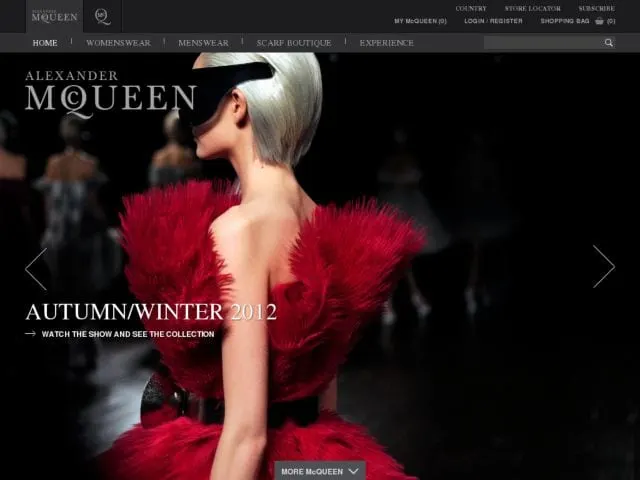Screen dimensions: 640x480
Task: Click the shopping bag basket icon
Action: point(599,21)
